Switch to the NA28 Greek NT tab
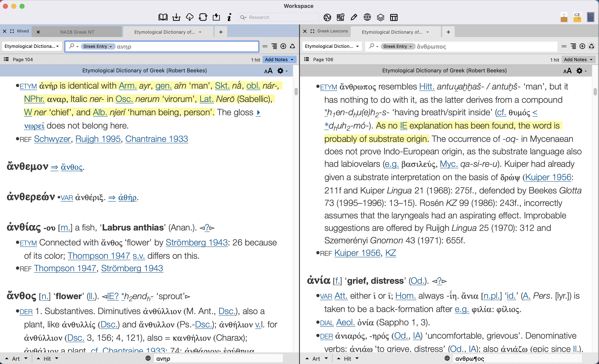The height and width of the screenshot is (364, 599). [77, 32]
